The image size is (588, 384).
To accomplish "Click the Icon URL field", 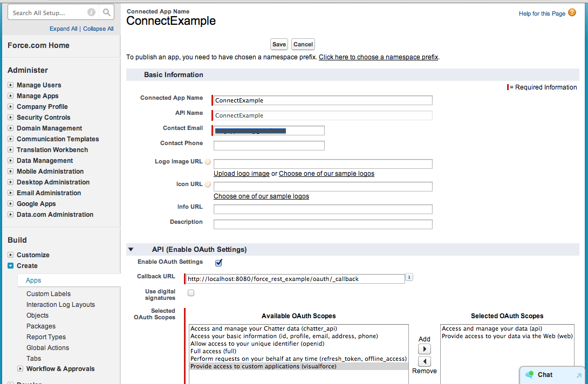I will coord(323,187).
